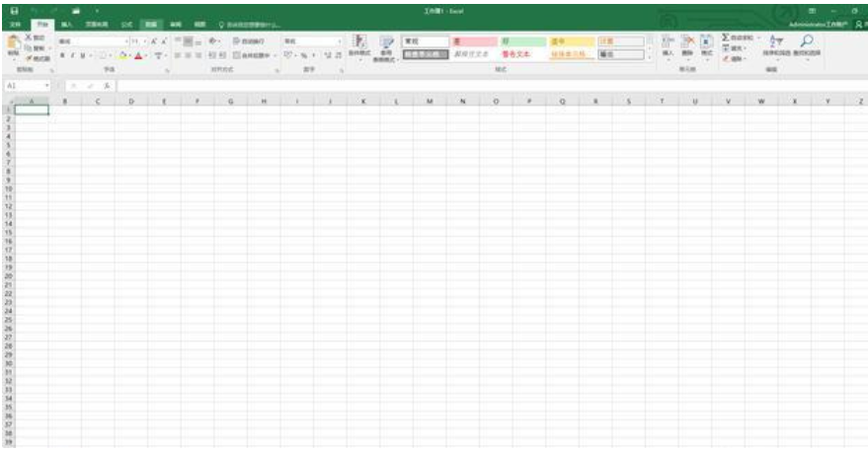Select column header D
Image resolution: width=868 pixels, height=450 pixels.
pos(131,102)
